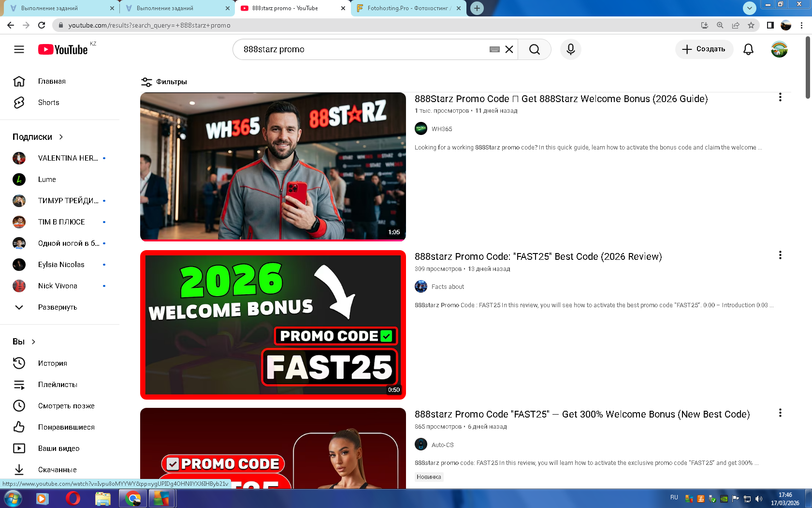
Task: Toggle Chrome side panel
Action: point(770,25)
